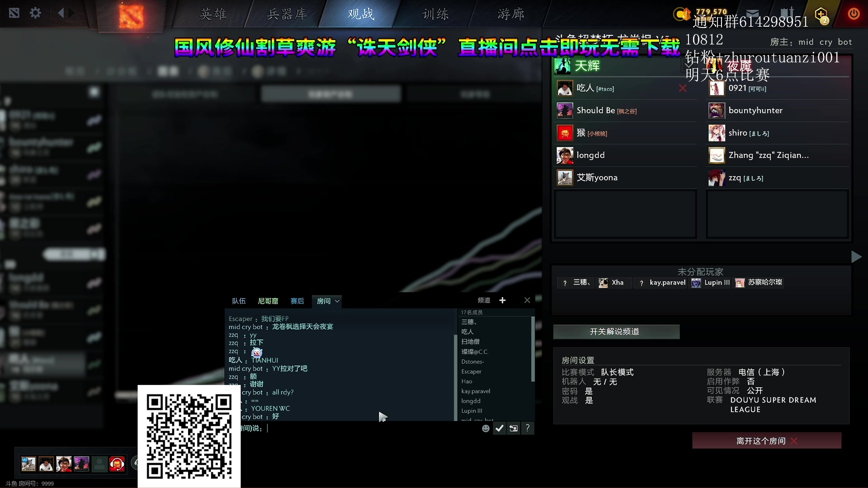Screen dimensions: 868x488
Task: Open settings via the gear icon
Action: 36,13
